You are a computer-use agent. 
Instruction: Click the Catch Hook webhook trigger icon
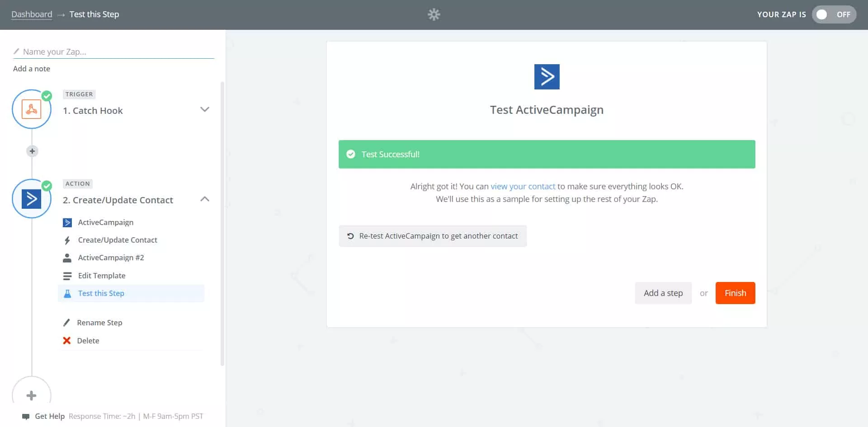pos(32,109)
